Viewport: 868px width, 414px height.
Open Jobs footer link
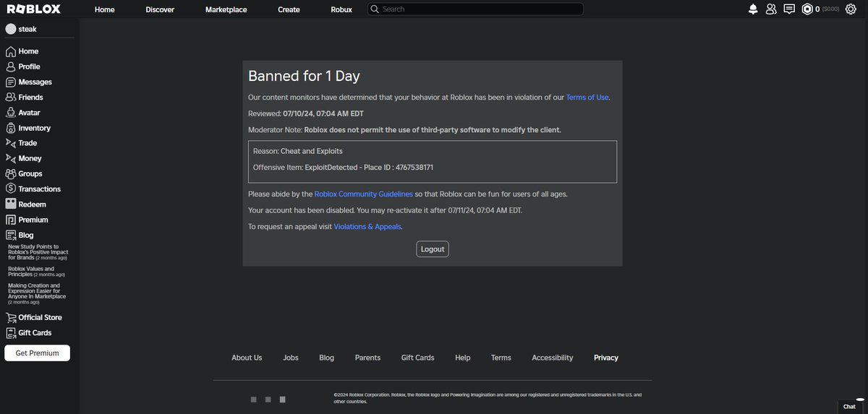(291, 358)
